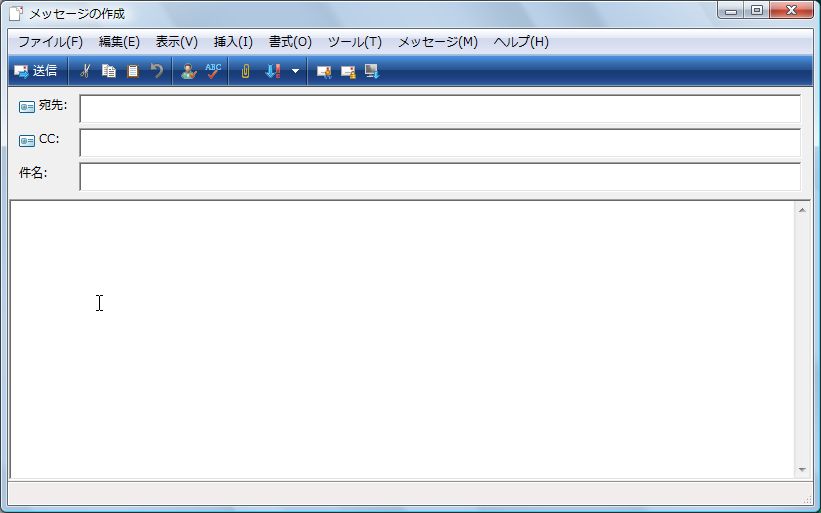Click the 送信 send button
Viewport: 821px width, 513px height.
coord(36,71)
